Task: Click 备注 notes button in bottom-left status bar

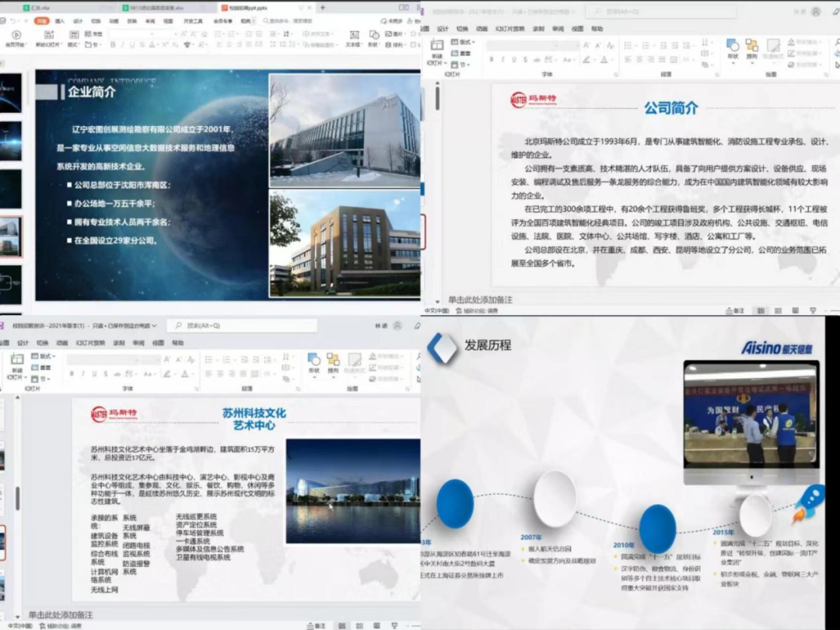Action: (x=316, y=625)
